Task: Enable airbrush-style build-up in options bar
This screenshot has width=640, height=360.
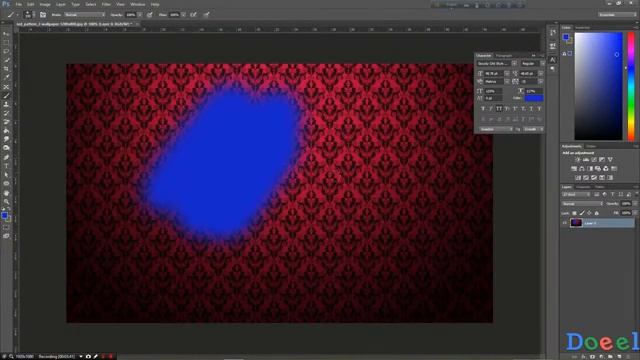Action: pyautogui.click(x=193, y=15)
